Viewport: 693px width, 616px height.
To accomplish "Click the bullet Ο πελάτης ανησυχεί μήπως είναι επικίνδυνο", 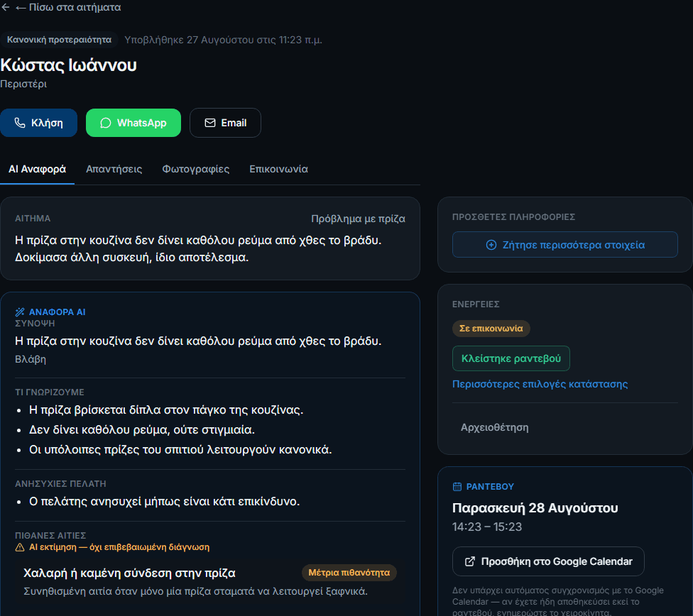I will [165, 502].
